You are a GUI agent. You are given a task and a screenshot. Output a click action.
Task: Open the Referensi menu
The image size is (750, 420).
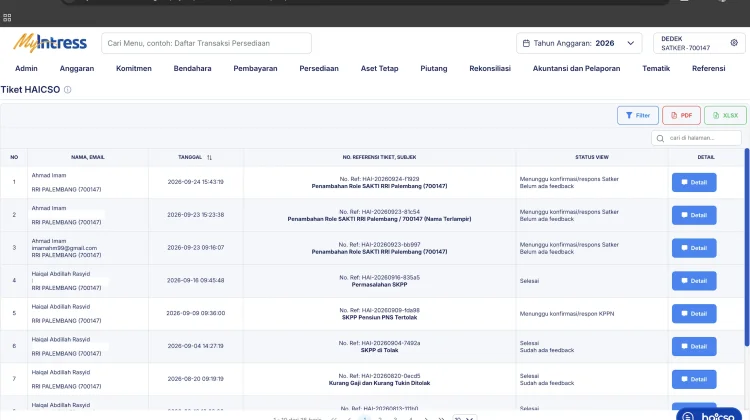coord(708,68)
